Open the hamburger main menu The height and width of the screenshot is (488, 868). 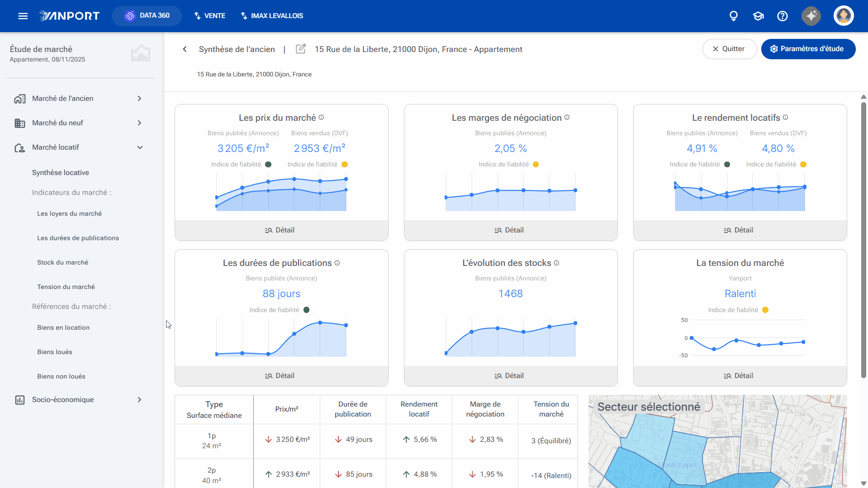tap(23, 16)
